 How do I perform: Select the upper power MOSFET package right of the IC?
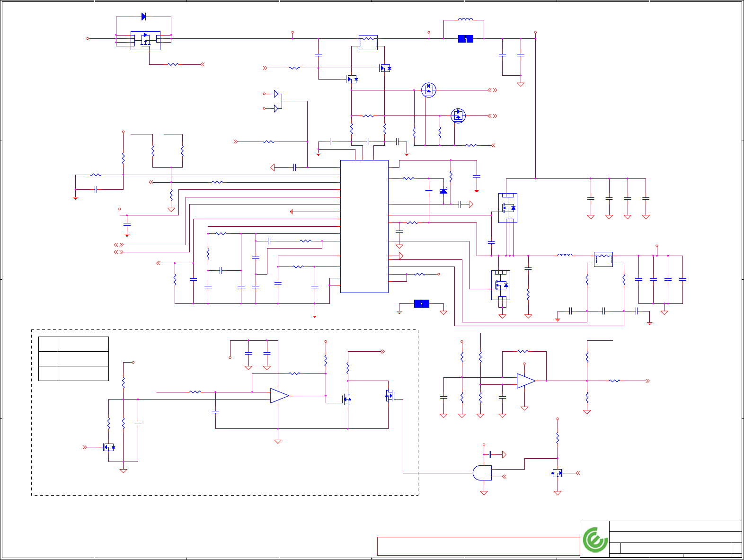[508, 208]
